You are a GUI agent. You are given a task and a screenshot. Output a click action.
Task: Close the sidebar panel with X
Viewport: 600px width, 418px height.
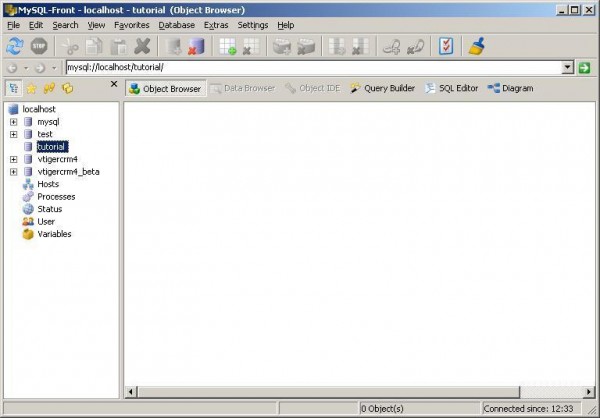click(114, 84)
